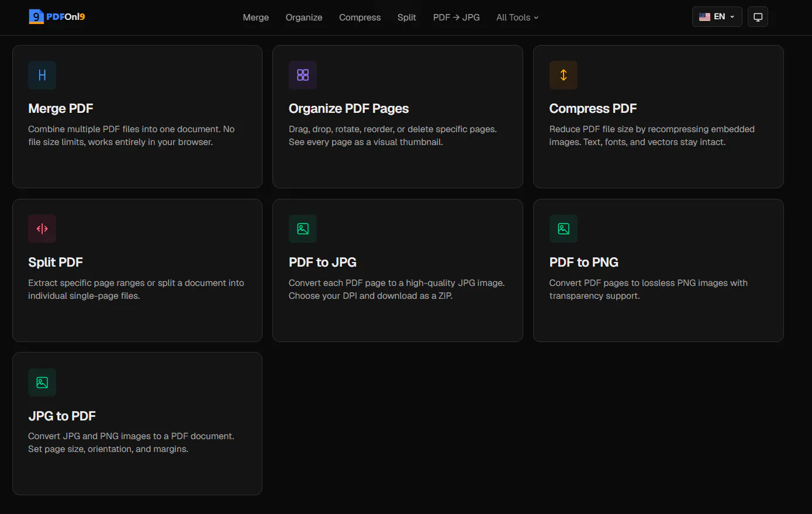Image resolution: width=812 pixels, height=514 pixels.
Task: Click the PDF to PNG image icon
Action: coord(564,229)
